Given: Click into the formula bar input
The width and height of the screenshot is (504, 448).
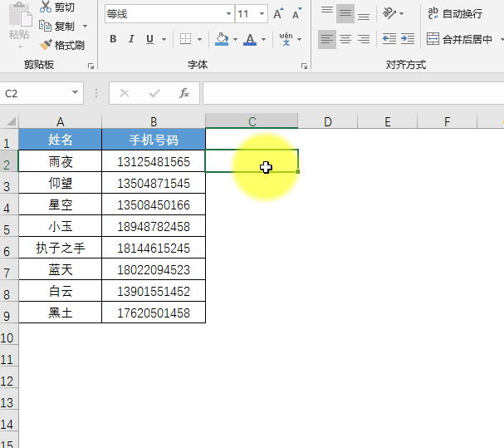Looking at the screenshot, I should 353,93.
